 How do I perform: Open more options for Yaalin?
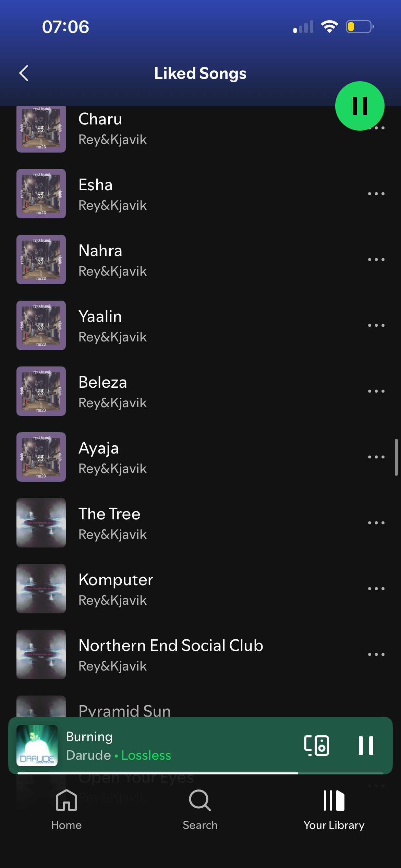(376, 325)
